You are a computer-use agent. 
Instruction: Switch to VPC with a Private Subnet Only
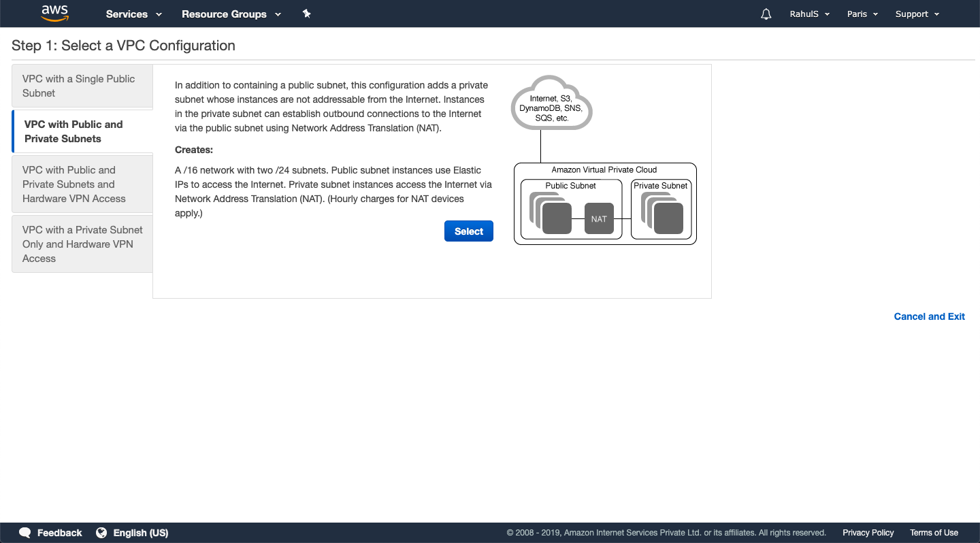[x=82, y=244]
